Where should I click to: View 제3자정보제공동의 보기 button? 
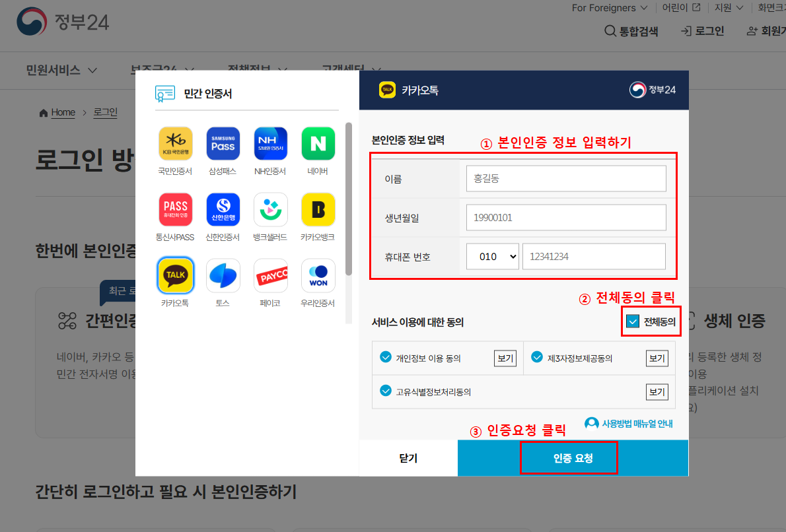657,358
